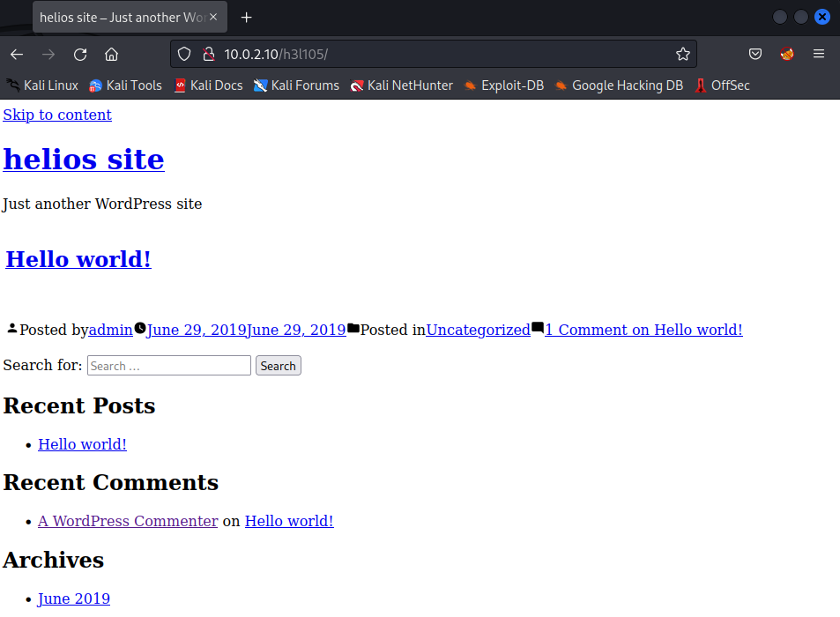This screenshot has width=840, height=617.
Task: Open the tracking protection shield icon
Action: (184, 55)
